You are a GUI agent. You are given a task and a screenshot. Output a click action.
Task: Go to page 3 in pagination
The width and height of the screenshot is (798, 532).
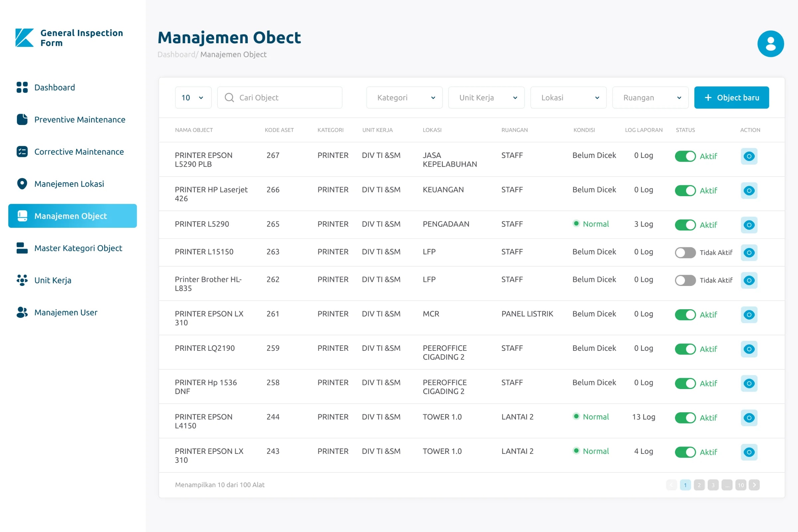pyautogui.click(x=713, y=485)
